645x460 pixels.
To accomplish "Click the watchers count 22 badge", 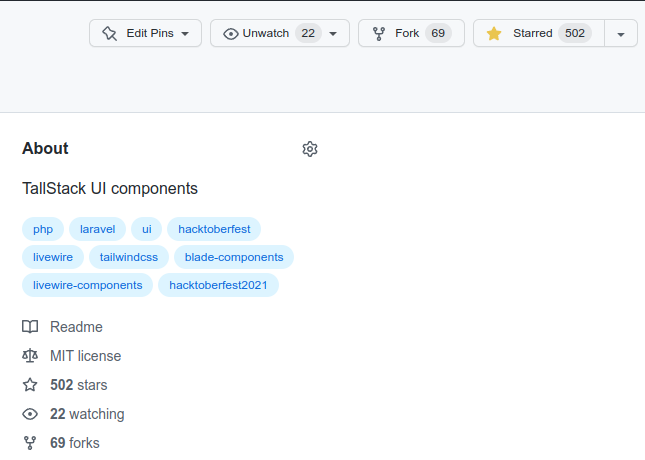I will (308, 33).
